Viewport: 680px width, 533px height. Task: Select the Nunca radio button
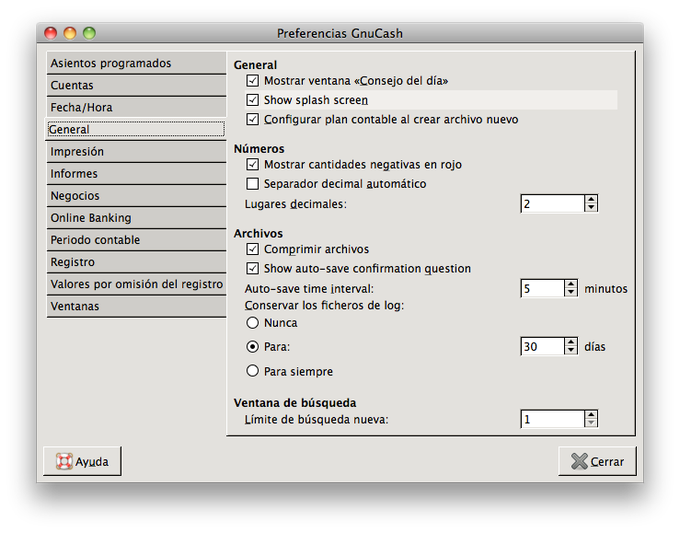pyautogui.click(x=252, y=323)
